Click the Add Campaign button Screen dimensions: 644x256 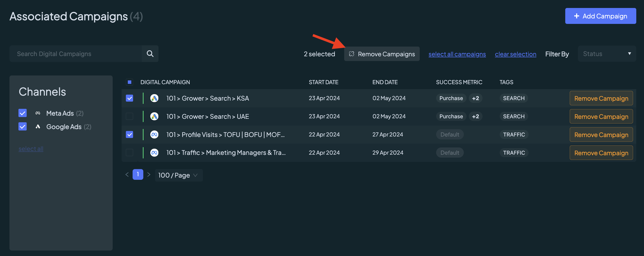[600, 16]
